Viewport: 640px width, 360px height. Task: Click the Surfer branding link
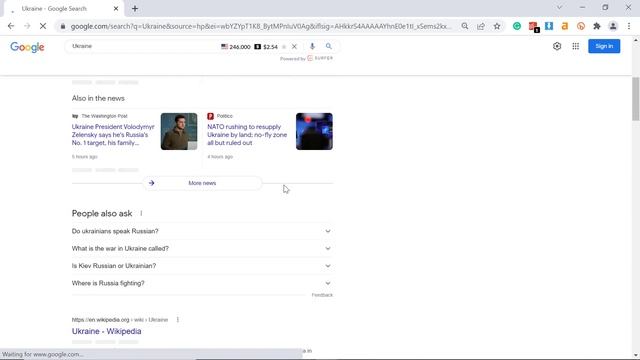(321, 58)
